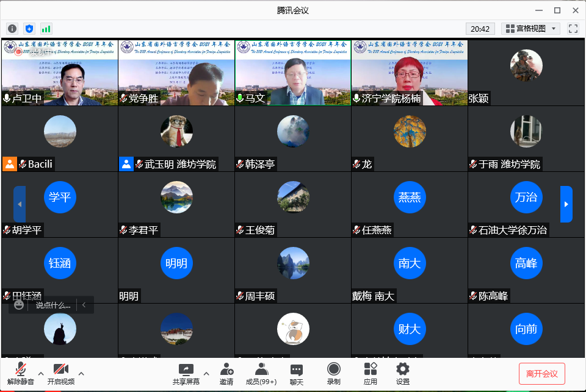Check the green network signal icon
This screenshot has width=586, height=392.
click(x=46, y=29)
